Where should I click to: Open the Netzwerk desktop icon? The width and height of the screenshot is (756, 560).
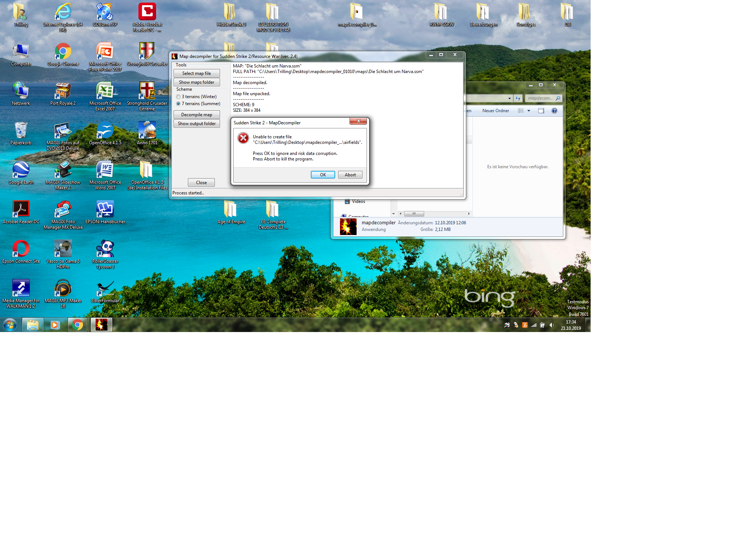[x=21, y=94]
